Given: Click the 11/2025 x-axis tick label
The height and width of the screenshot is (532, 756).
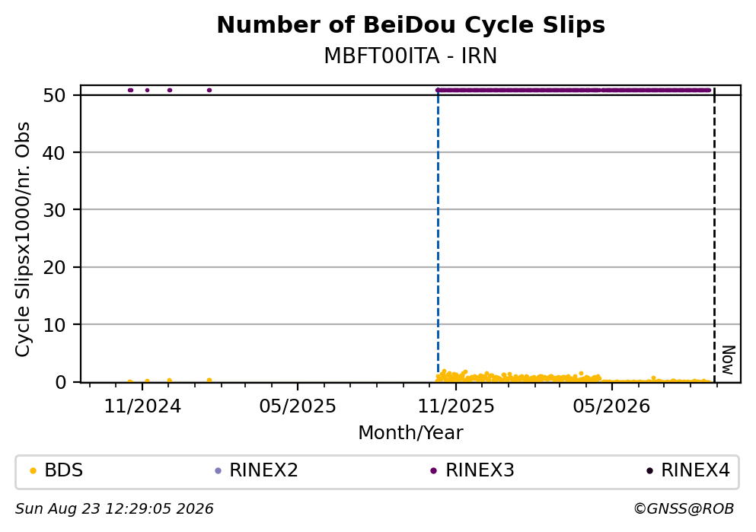Looking at the screenshot, I should tap(456, 406).
